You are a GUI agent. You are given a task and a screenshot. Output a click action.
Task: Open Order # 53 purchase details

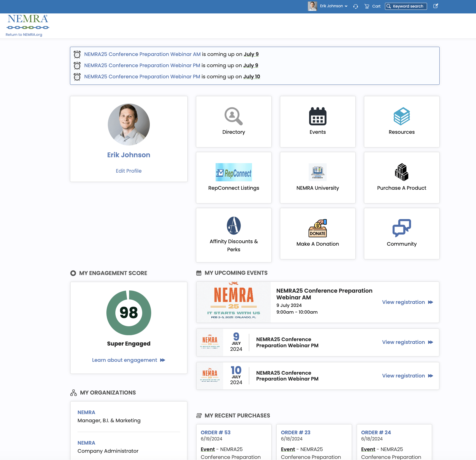point(215,433)
